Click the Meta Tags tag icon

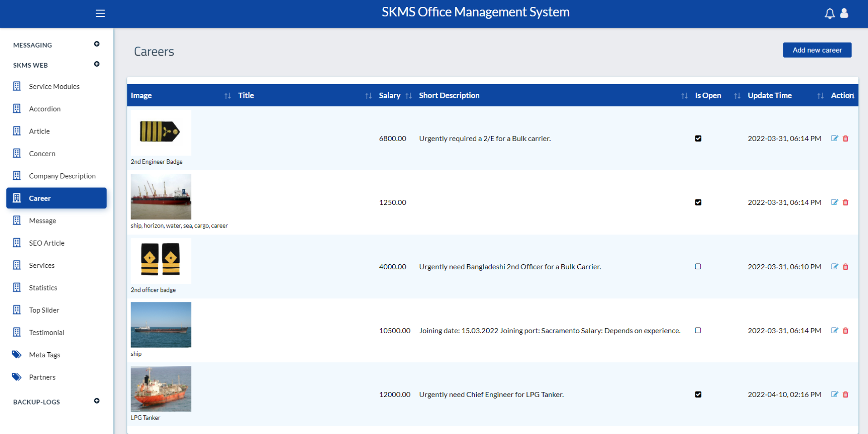[x=17, y=355]
